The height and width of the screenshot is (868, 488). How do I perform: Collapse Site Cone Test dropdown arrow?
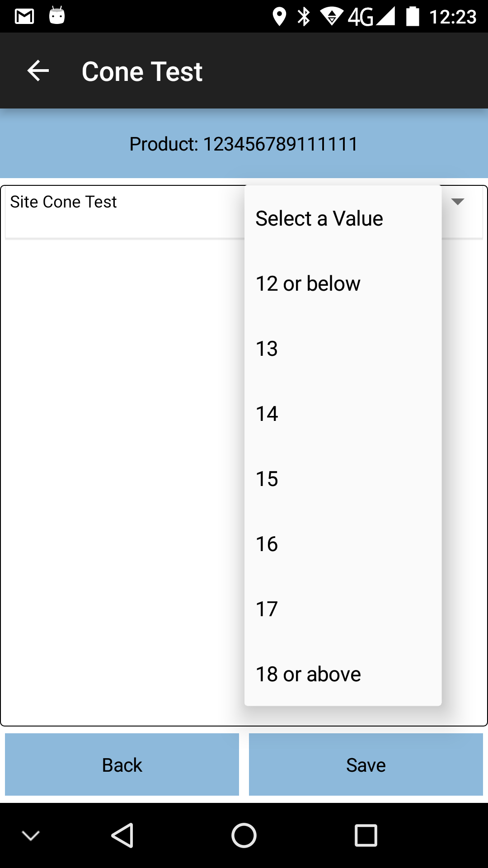pos(458,202)
